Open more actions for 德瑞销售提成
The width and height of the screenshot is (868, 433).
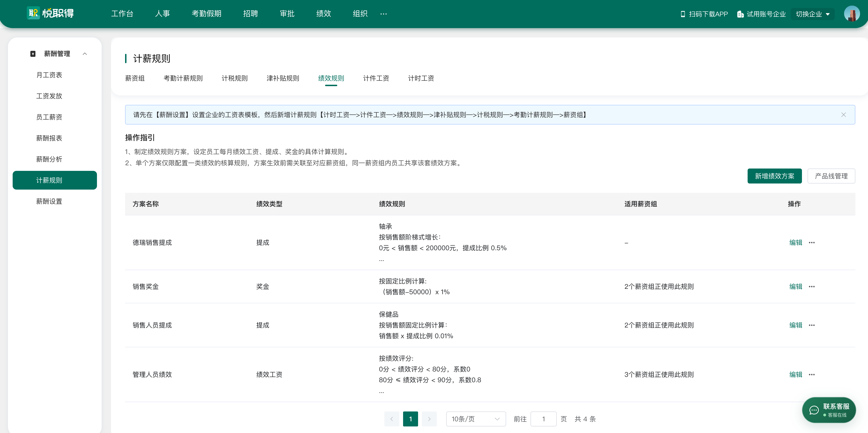click(x=812, y=242)
